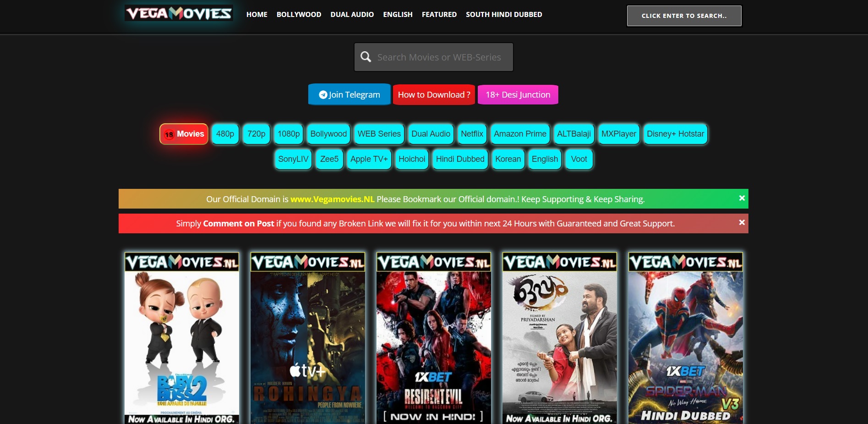
Task: Open the BOLLYWOOD menu item
Action: coord(299,15)
